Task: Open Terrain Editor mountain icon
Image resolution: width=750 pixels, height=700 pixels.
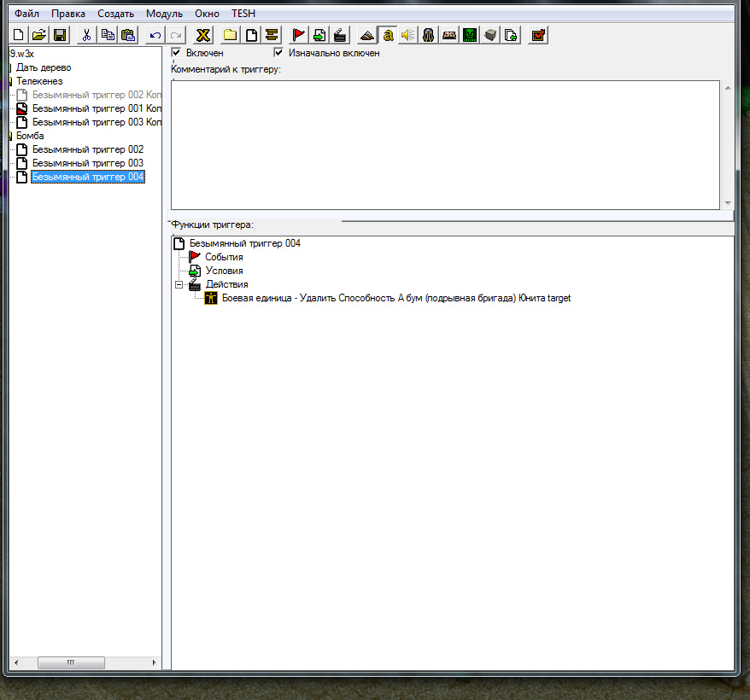Action: coord(366,35)
